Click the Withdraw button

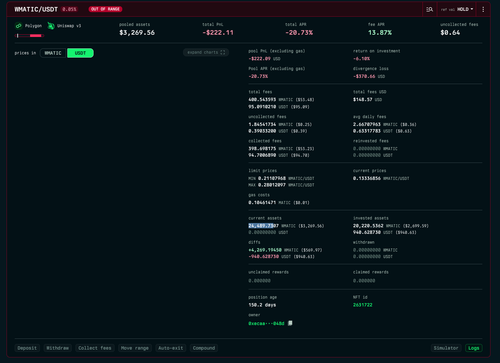click(x=57, y=348)
